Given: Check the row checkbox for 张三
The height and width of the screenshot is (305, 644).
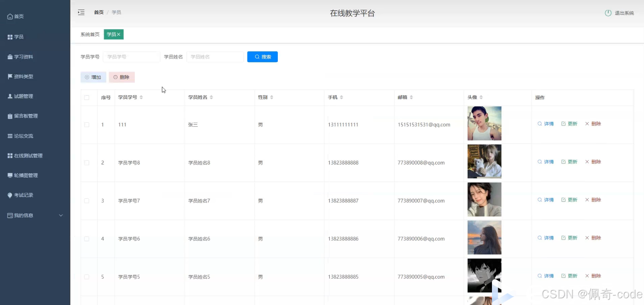Looking at the screenshot, I should [x=87, y=125].
